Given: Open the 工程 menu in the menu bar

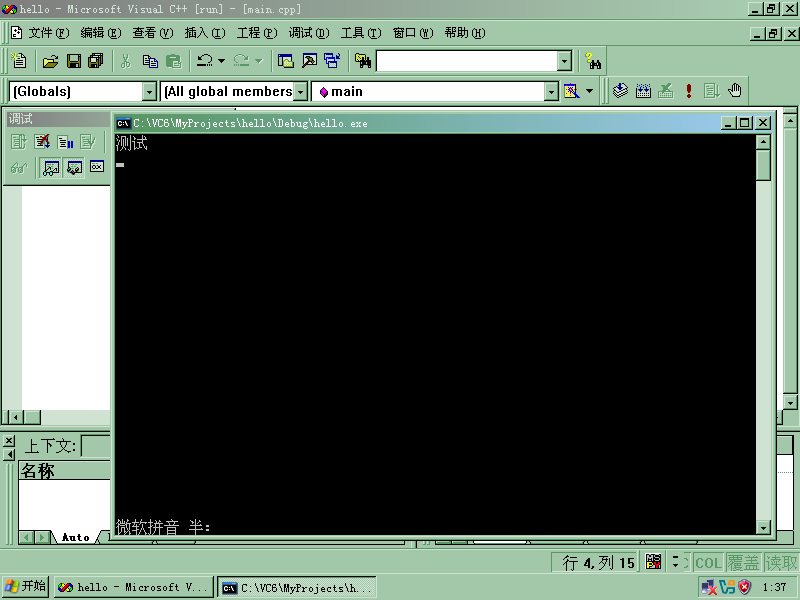Looking at the screenshot, I should 257,32.
